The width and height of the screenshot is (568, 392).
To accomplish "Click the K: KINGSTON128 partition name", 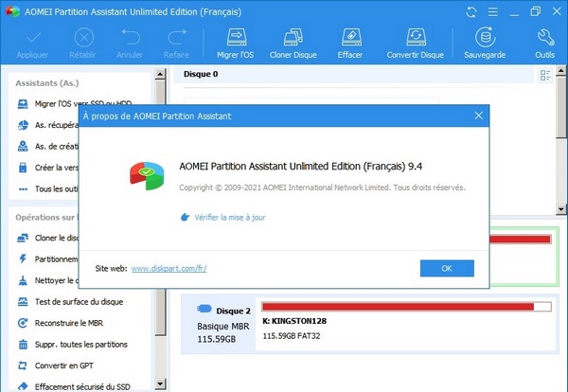I will point(294,321).
